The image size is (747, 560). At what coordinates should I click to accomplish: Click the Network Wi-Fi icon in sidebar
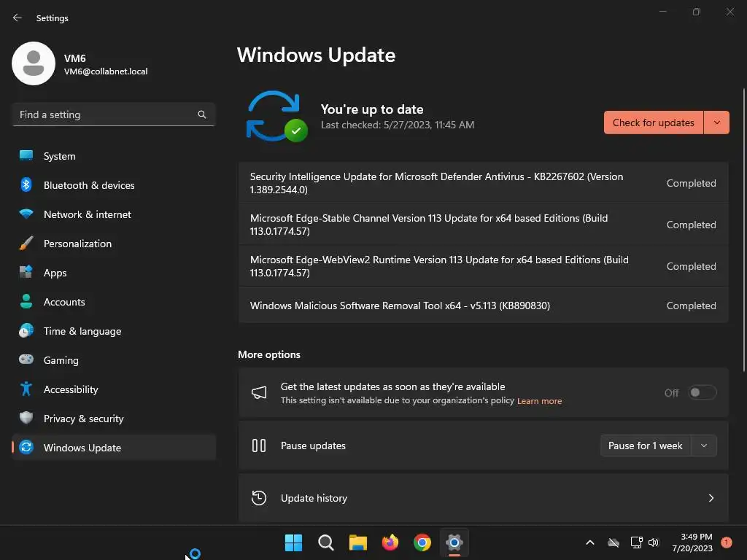click(26, 214)
